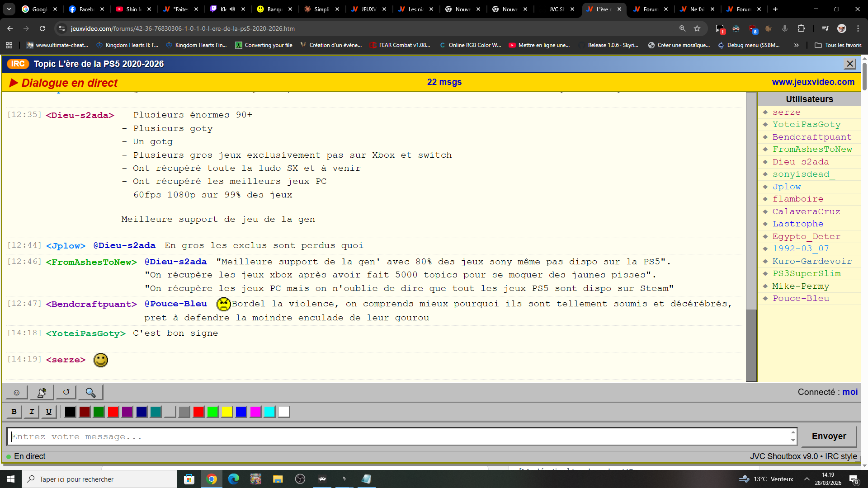Open the www.jeuxvideo.com link
Image resolution: width=868 pixels, height=488 pixels.
[813, 82]
